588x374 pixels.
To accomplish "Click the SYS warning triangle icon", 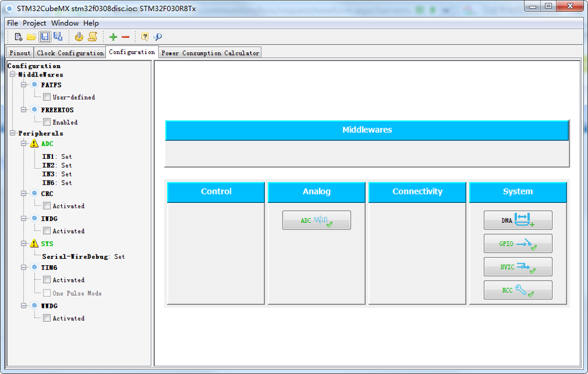I will pos(34,243).
